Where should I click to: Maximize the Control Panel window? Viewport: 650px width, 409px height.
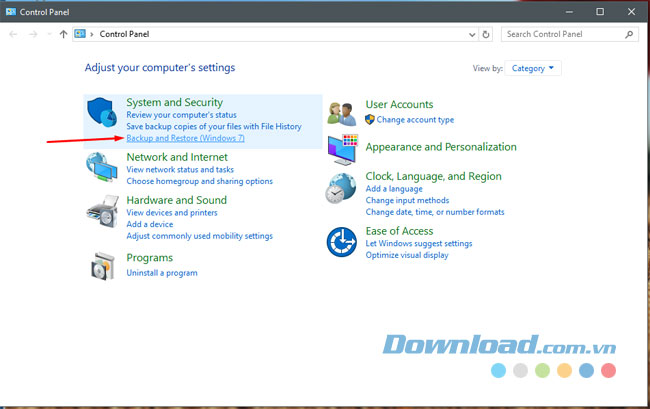click(600, 12)
